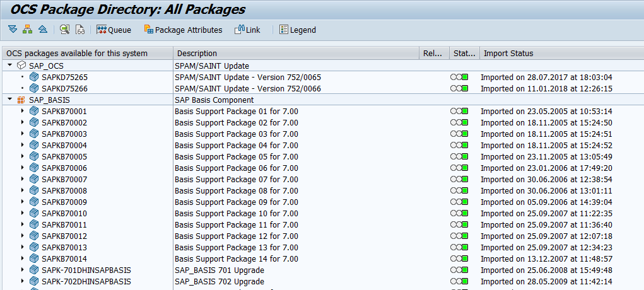Expand the SAPK-702DHINSAPBASIS node

tap(23, 282)
